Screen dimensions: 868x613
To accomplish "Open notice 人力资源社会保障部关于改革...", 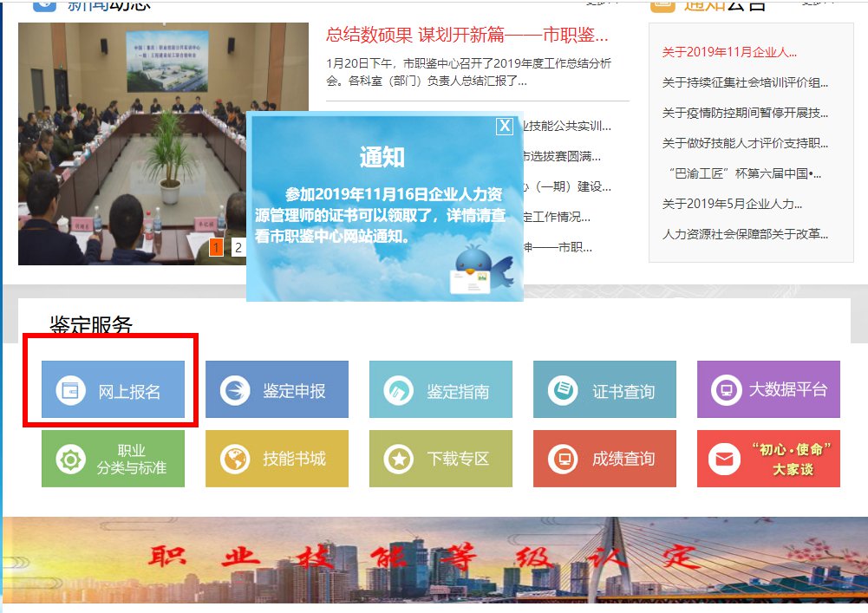I will pyautogui.click(x=745, y=234).
